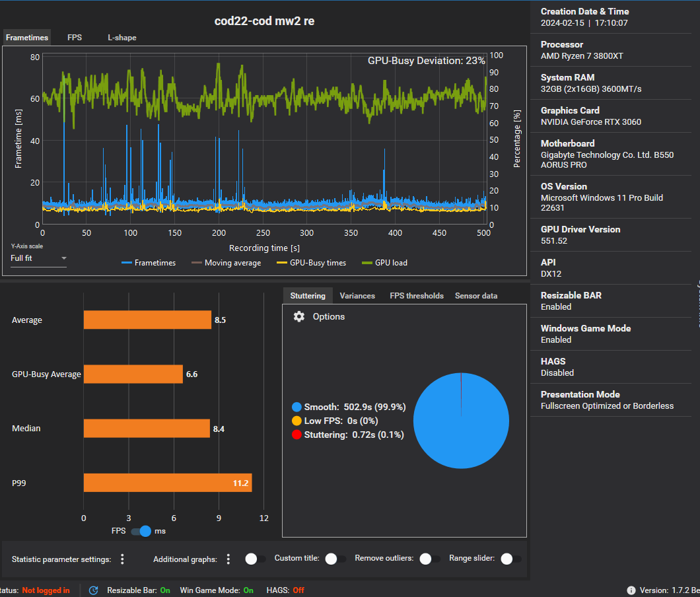
Task: Switch to the L-shape tab
Action: coord(122,38)
